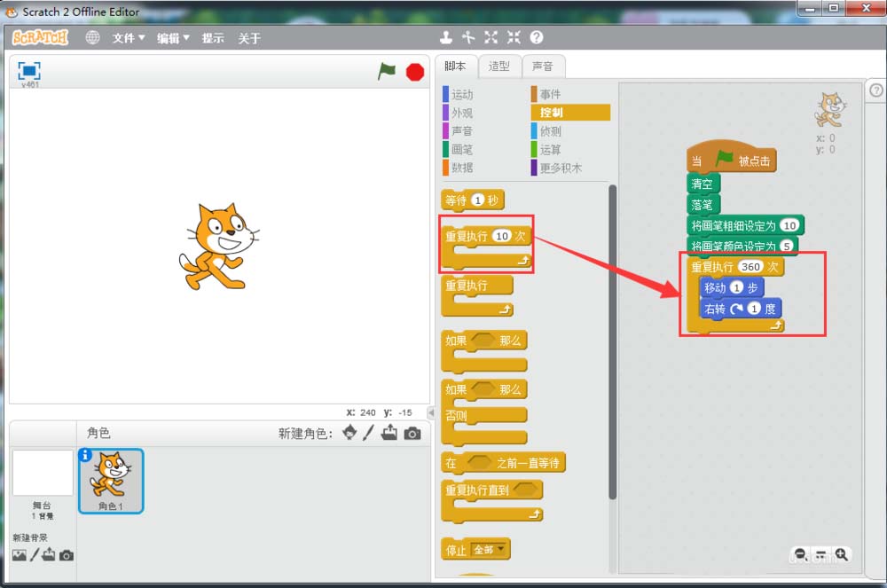Upload sprite from file icon

pos(389,433)
